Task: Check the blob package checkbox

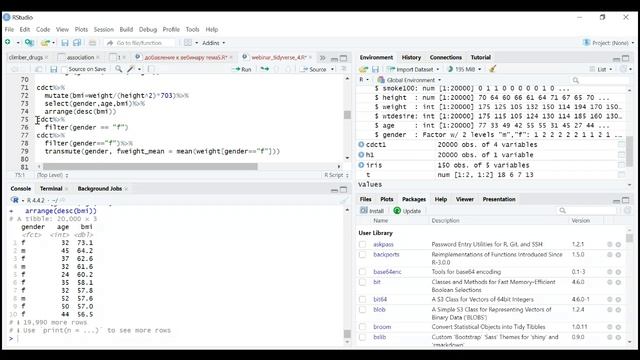Action: (362, 309)
